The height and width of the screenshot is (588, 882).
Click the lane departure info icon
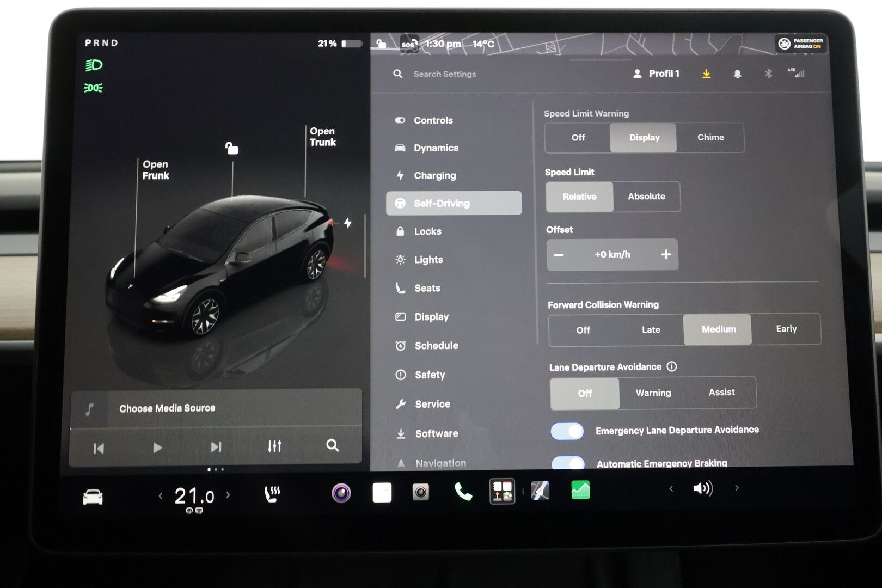[x=672, y=366]
